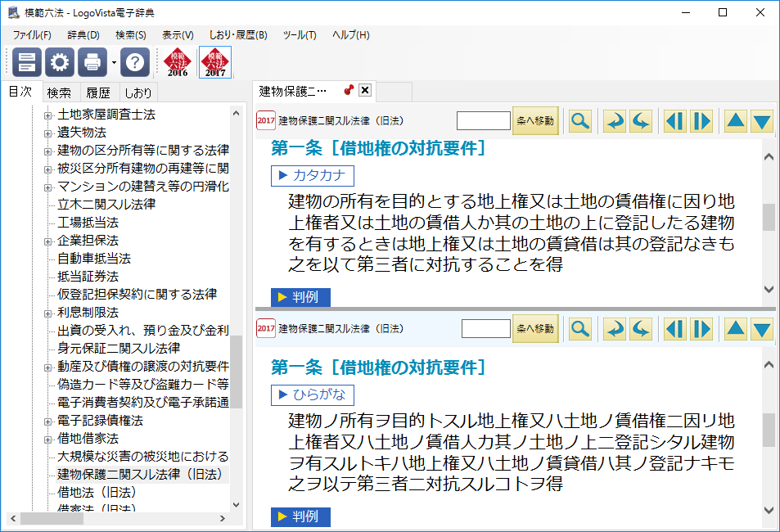
Task: Click the lower pane down triangle icon
Action: (762, 329)
